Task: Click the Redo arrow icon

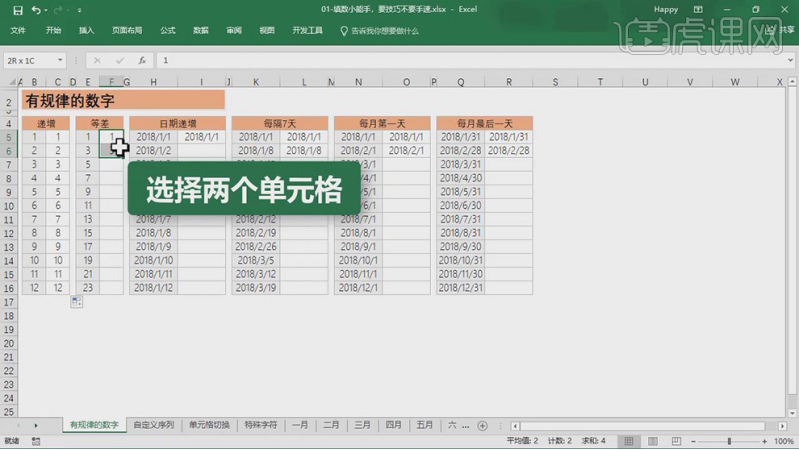Action: [x=58, y=10]
